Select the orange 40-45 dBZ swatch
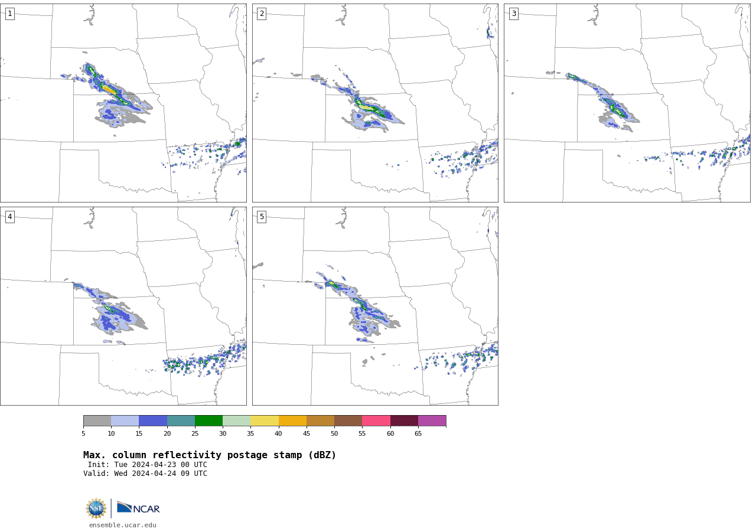The height and width of the screenshot is (532, 756). [x=292, y=421]
